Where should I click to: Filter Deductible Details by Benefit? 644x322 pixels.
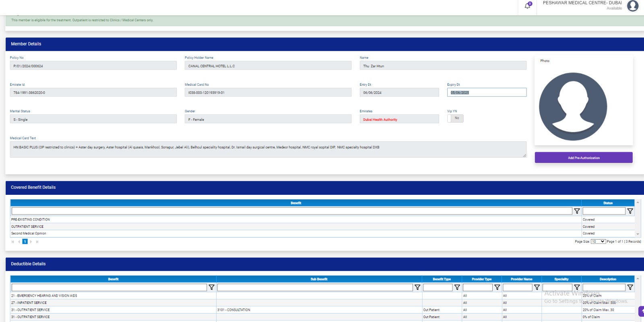tap(211, 287)
